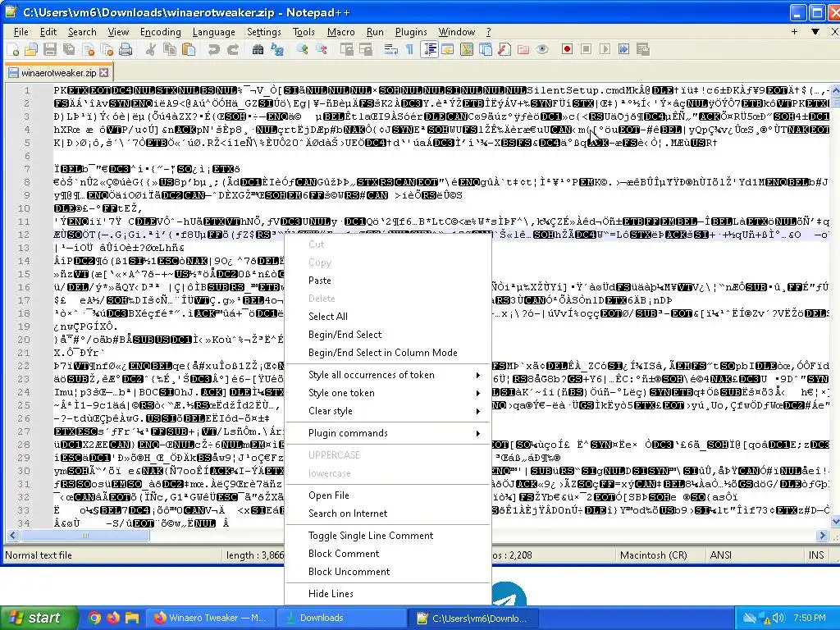Choose Open File in context menu
The width and height of the screenshot is (840, 630).
[x=388, y=495]
